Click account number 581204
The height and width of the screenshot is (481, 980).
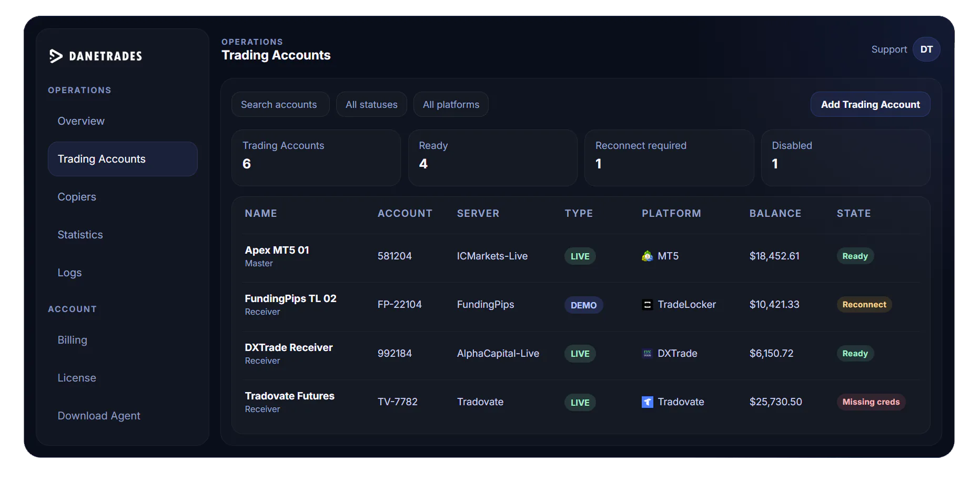395,256
